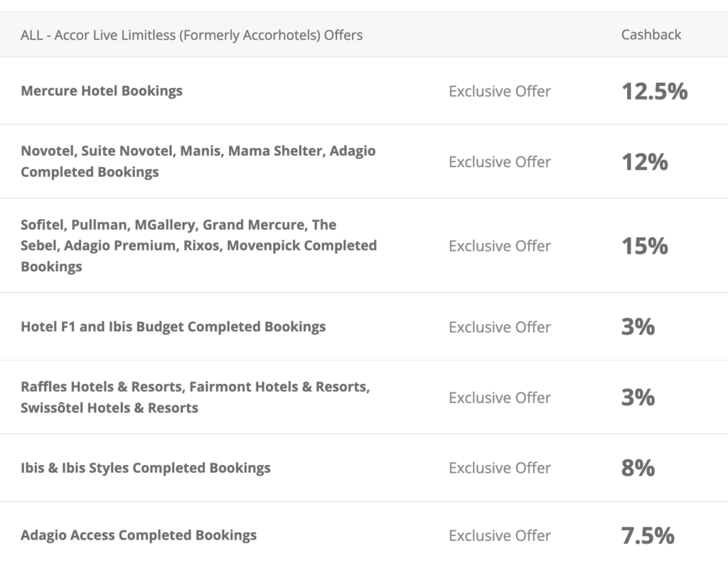Click the 7.5% cashback rate

648,535
